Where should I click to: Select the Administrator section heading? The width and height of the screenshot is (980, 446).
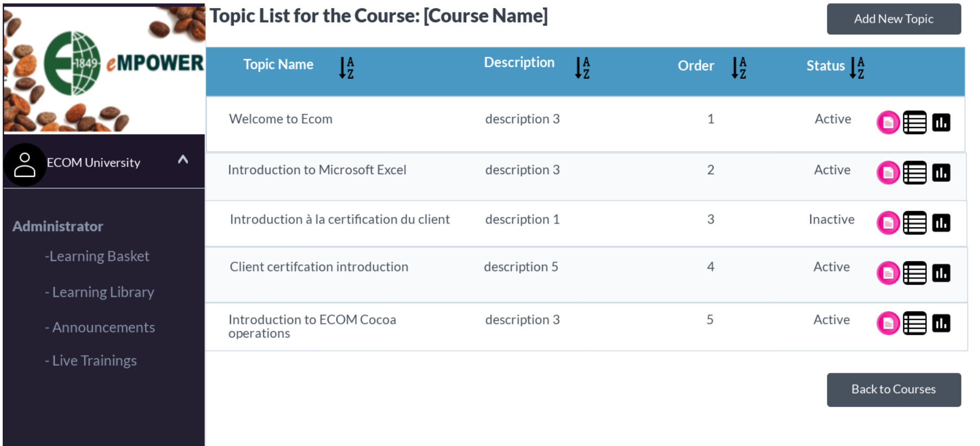point(58,226)
